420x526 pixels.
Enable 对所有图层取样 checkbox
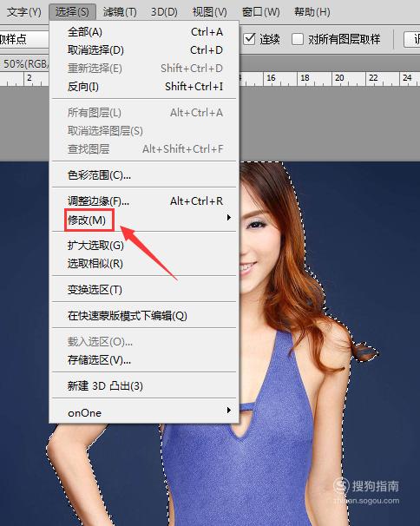298,39
